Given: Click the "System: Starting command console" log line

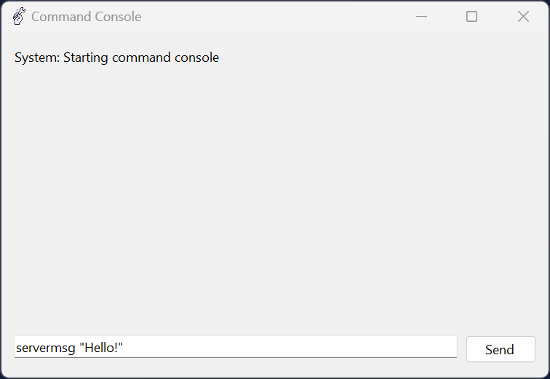Looking at the screenshot, I should pos(116,58).
